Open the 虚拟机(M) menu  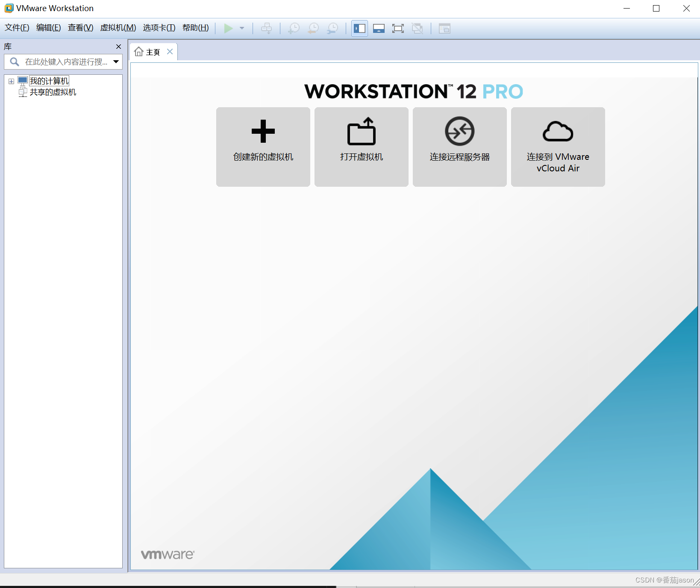click(x=118, y=28)
